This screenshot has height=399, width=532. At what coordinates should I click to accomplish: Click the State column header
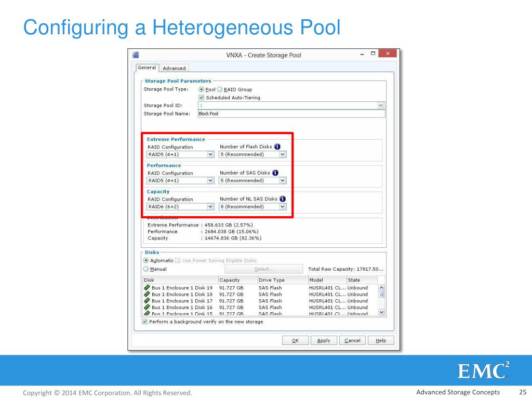tap(362, 280)
